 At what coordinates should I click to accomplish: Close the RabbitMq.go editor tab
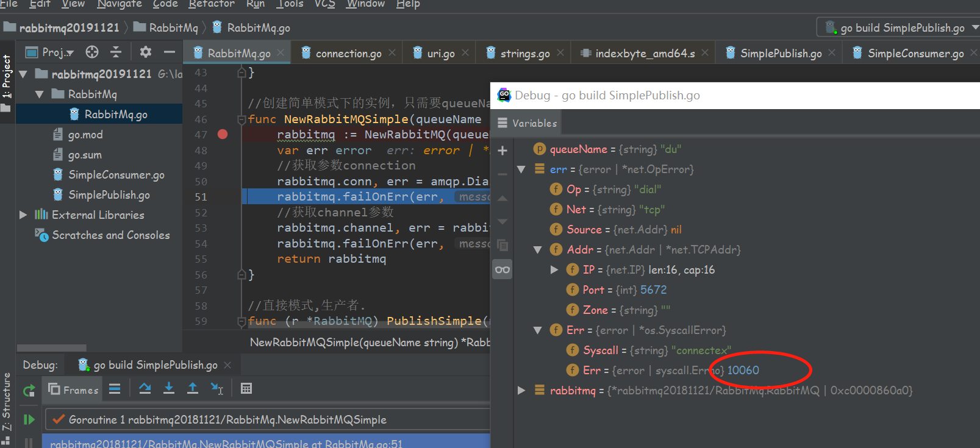coord(281,52)
